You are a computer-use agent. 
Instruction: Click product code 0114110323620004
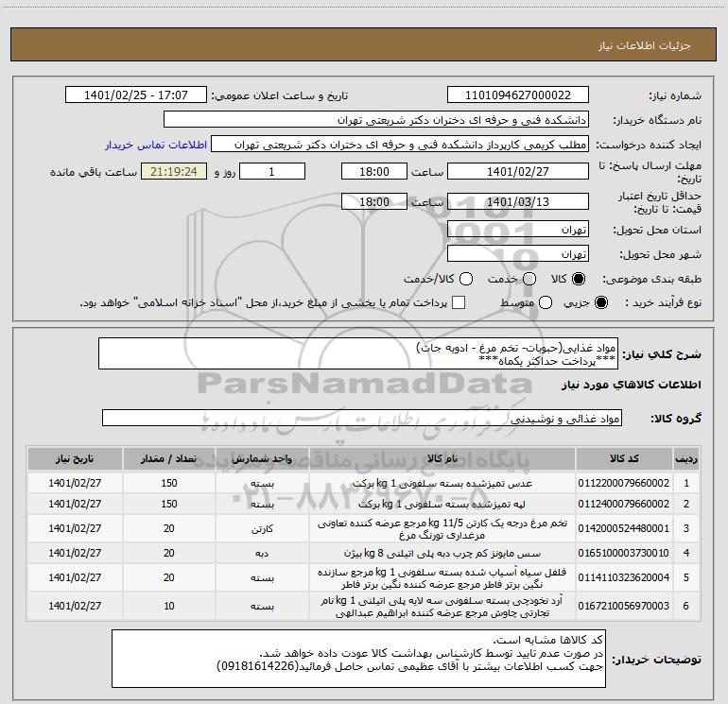click(x=624, y=577)
